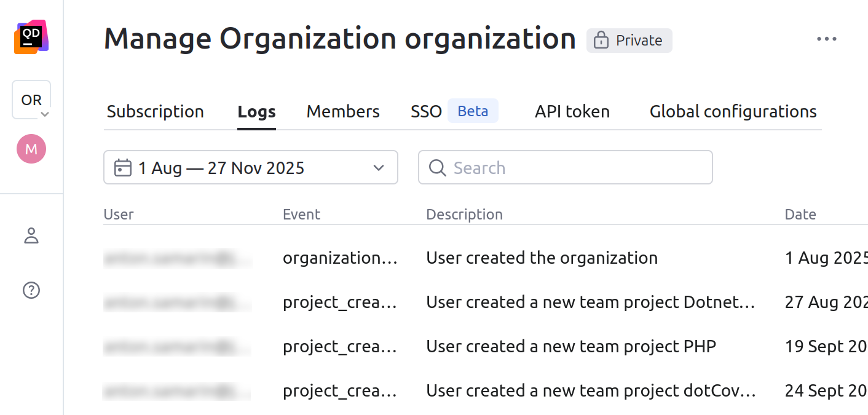Click the help question mark icon

tap(31, 290)
